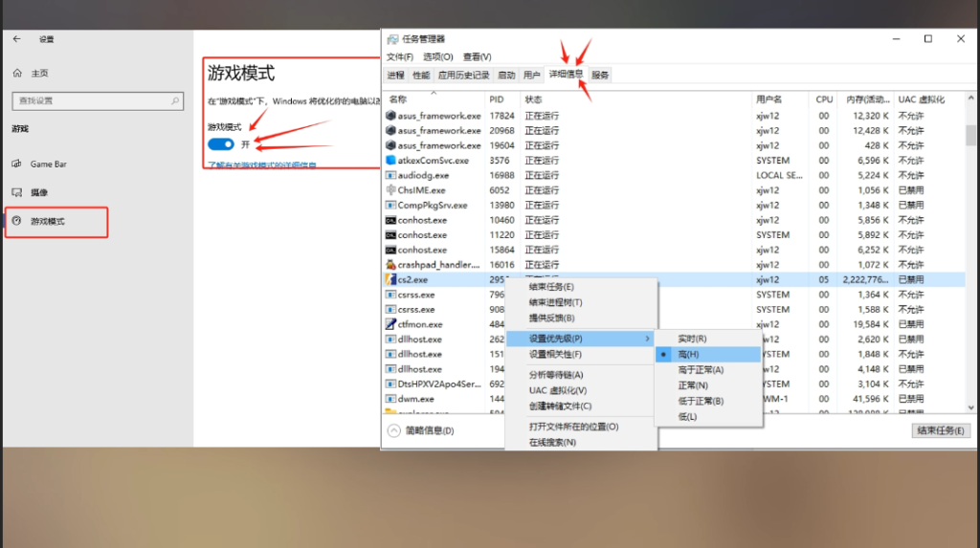Click the back arrow in Settings window

[x=17, y=39]
